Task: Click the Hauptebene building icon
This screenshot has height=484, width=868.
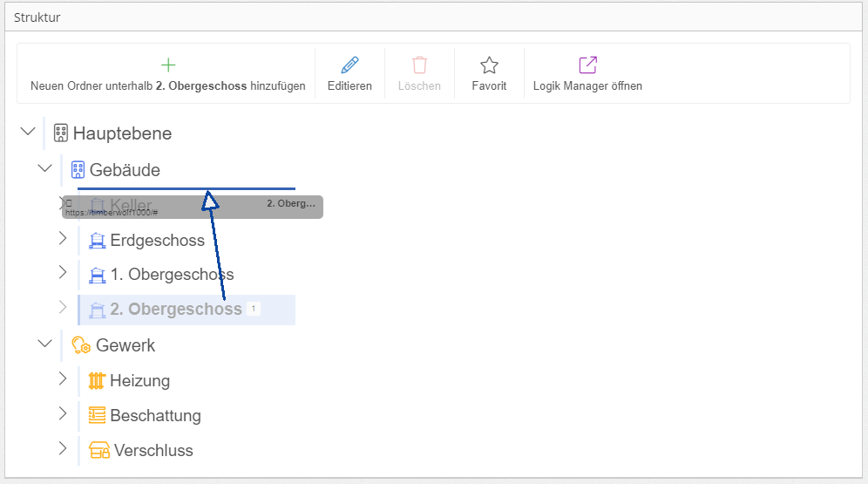Action: point(61,133)
